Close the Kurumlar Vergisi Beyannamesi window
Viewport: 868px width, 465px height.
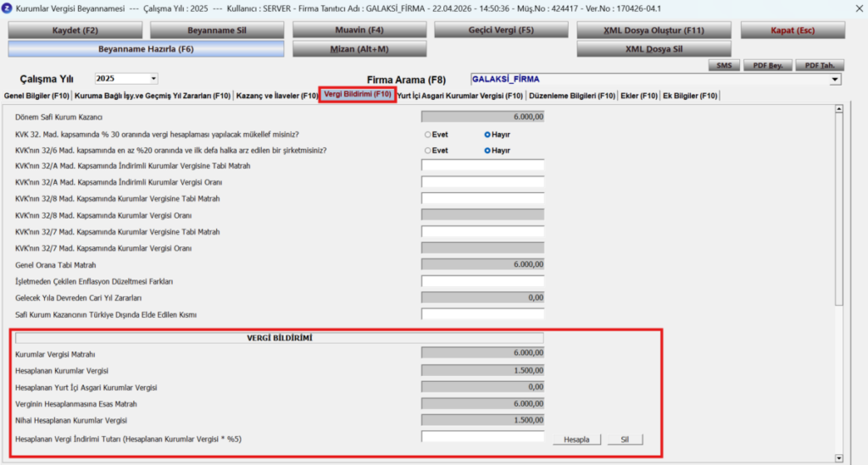point(859,8)
